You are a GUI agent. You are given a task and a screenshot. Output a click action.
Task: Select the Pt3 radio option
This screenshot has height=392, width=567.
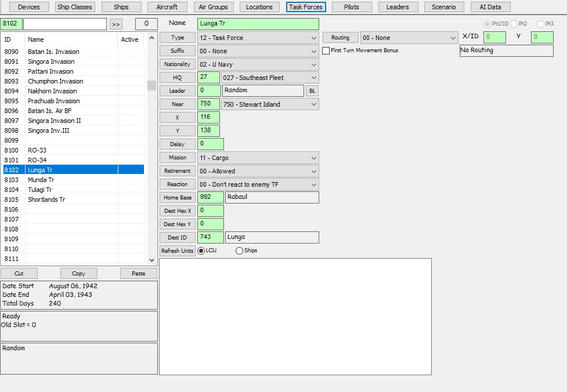[x=541, y=24]
